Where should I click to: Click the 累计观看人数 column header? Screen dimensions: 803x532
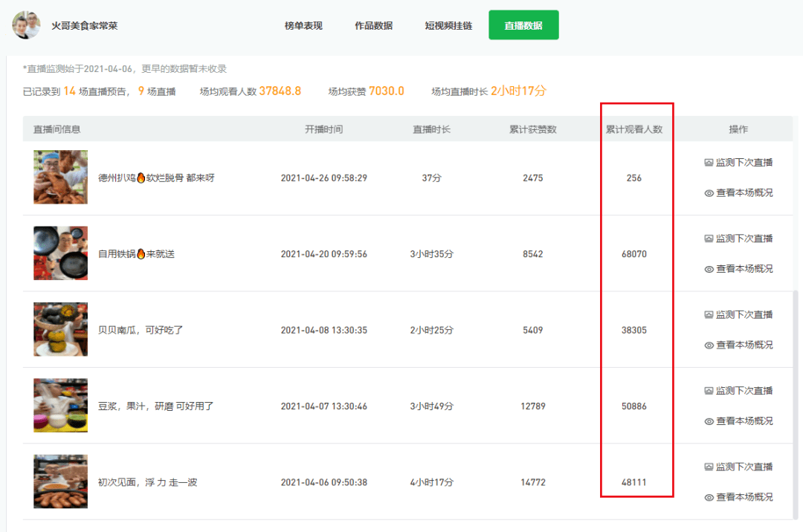[633, 129]
